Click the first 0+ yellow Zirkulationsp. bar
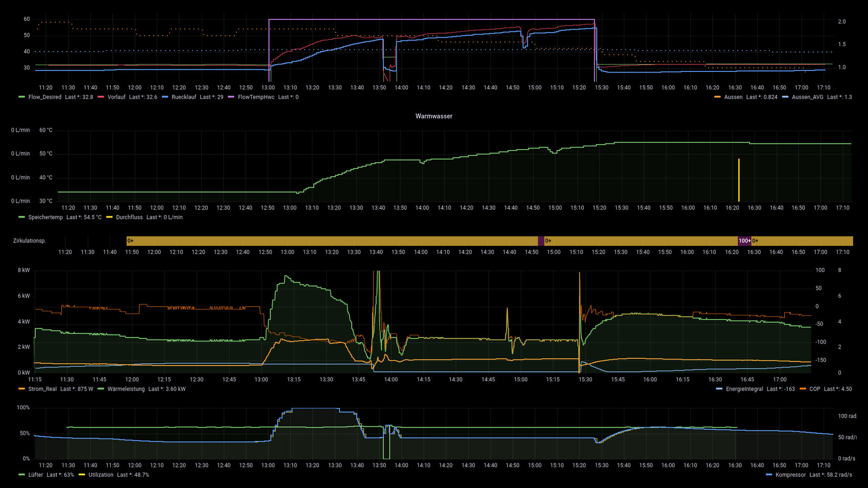 [332, 241]
